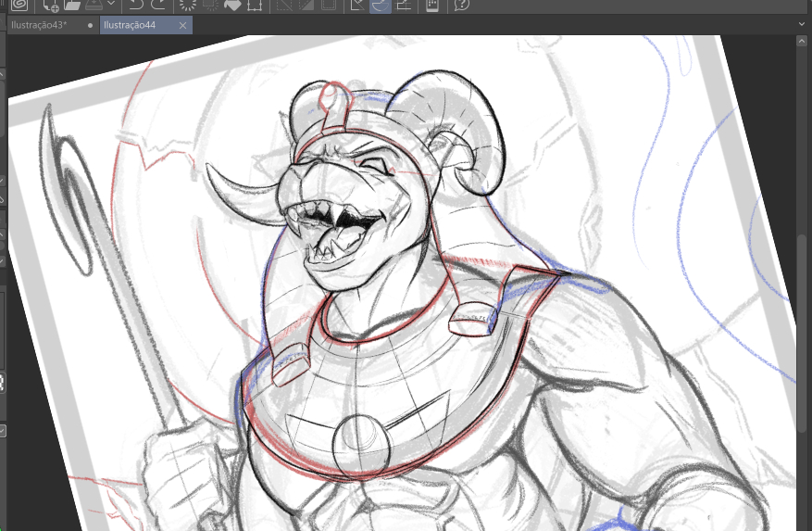Click the Fill bucket icon in command bar

pos(231,5)
